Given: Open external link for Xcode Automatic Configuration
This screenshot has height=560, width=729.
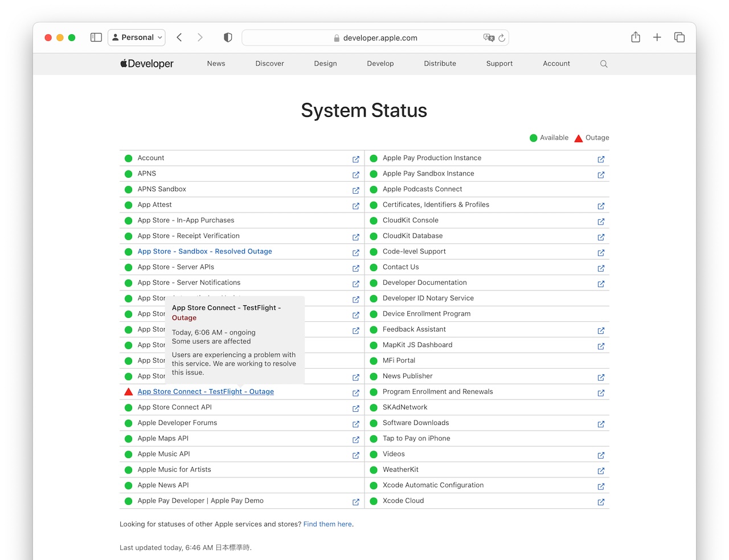Looking at the screenshot, I should point(601,487).
